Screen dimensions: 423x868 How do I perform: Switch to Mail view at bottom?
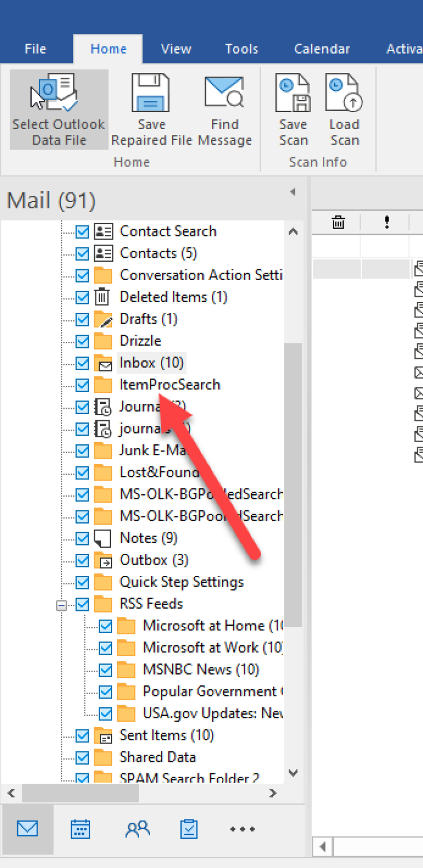pos(27,829)
